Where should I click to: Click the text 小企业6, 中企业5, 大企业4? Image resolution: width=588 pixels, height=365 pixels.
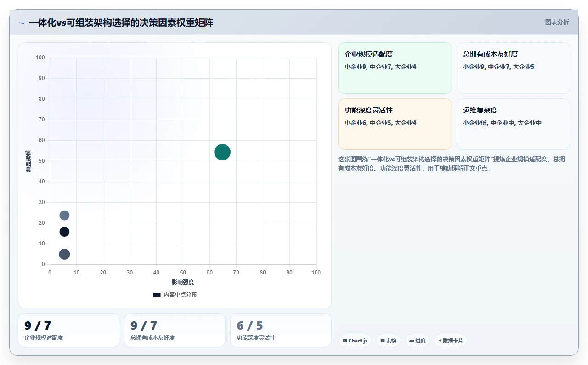380,123
